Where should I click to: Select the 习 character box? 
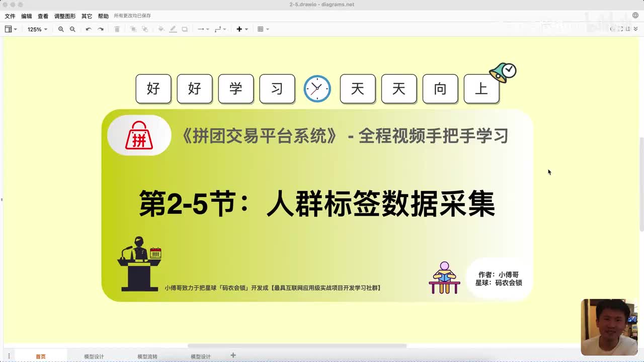coord(277,89)
